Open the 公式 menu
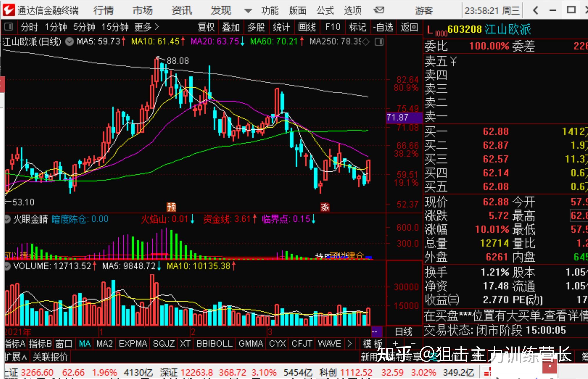 click(x=325, y=10)
